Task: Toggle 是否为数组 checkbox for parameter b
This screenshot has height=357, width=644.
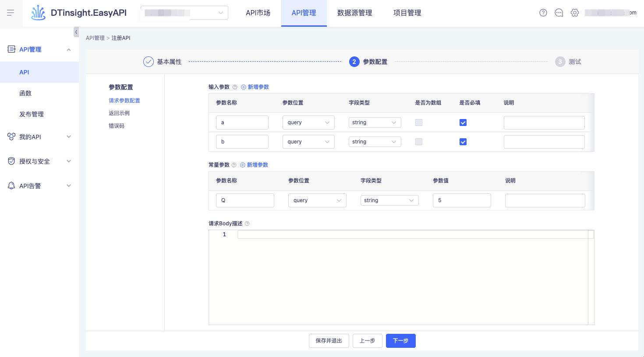Action: (x=419, y=142)
